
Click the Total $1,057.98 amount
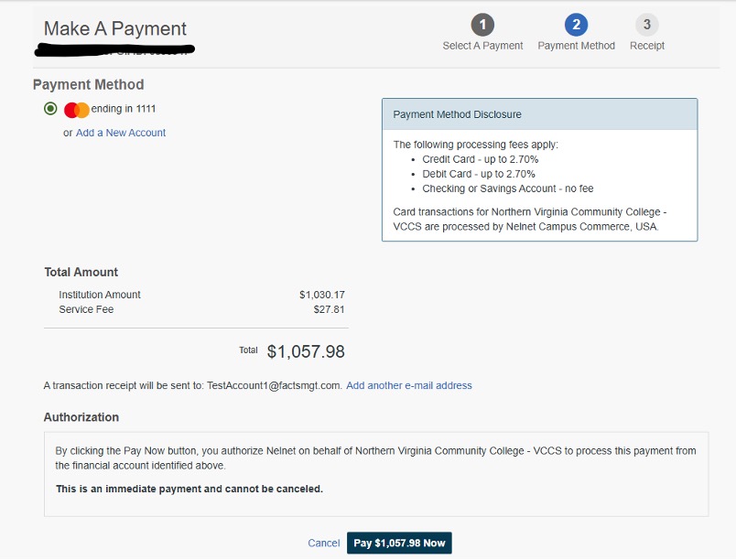306,351
